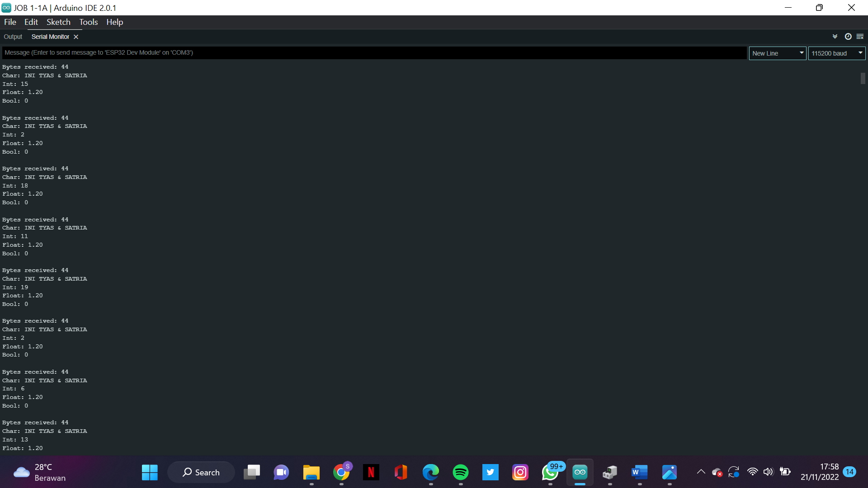Open Windows Search from the taskbar
This screenshot has height=488, width=868.
[x=201, y=472]
